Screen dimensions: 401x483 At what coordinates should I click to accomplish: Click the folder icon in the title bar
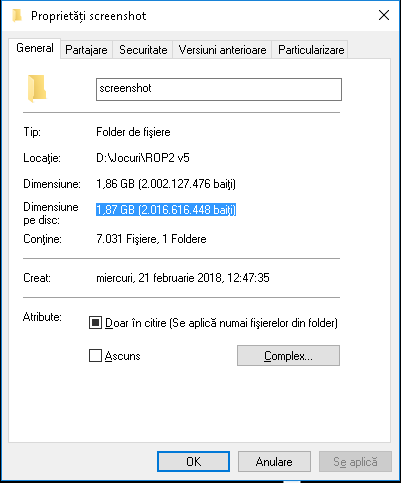[x=17, y=15]
